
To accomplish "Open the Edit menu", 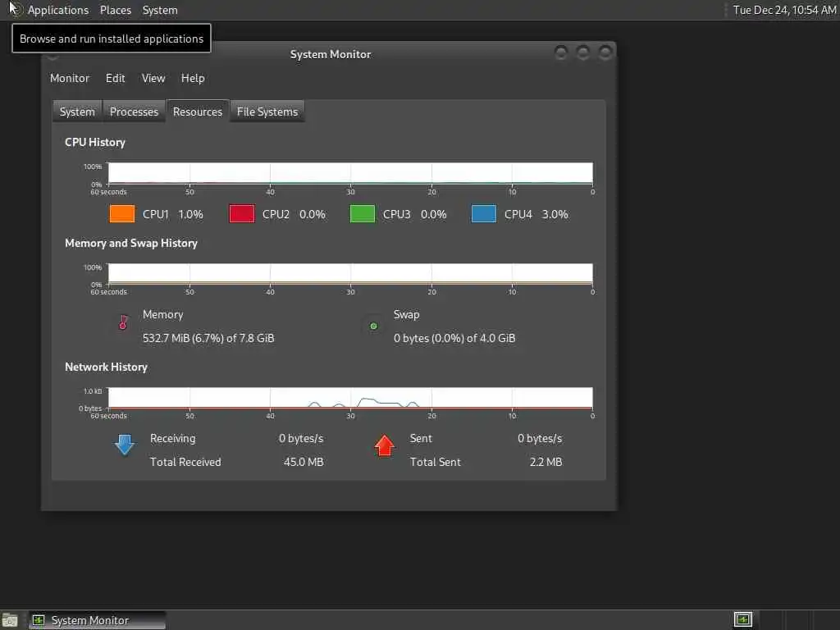I will click(x=115, y=78).
